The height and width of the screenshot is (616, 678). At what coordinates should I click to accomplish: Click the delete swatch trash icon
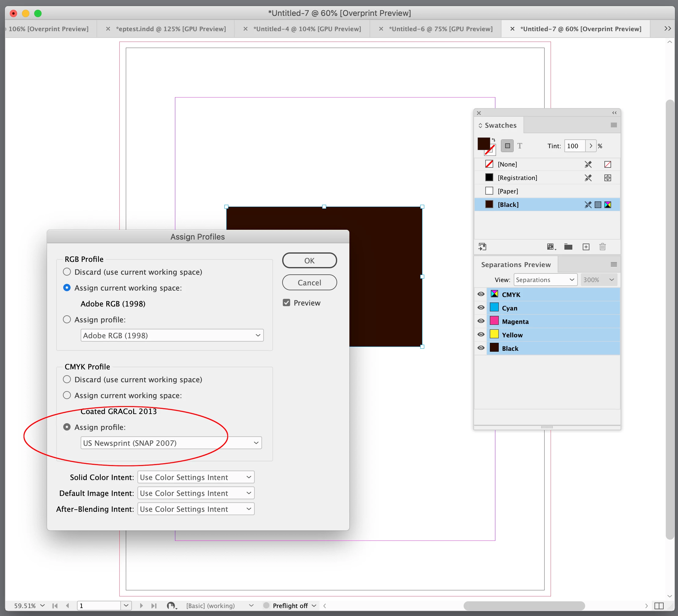pos(602,247)
